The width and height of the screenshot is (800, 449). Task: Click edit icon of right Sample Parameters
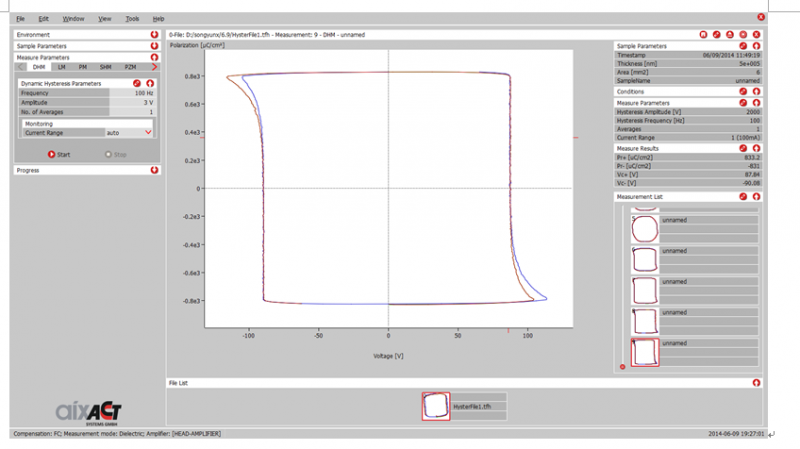click(743, 46)
